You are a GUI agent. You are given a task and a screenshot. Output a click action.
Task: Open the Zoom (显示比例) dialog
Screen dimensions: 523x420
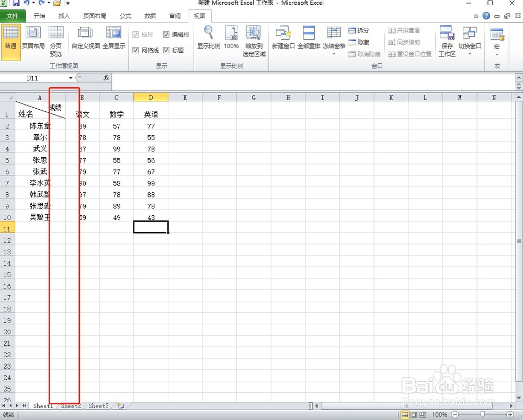209,38
